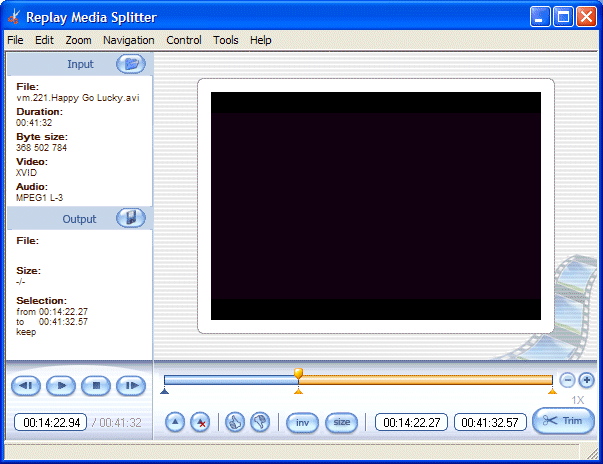Open the Navigation menu

[128, 40]
